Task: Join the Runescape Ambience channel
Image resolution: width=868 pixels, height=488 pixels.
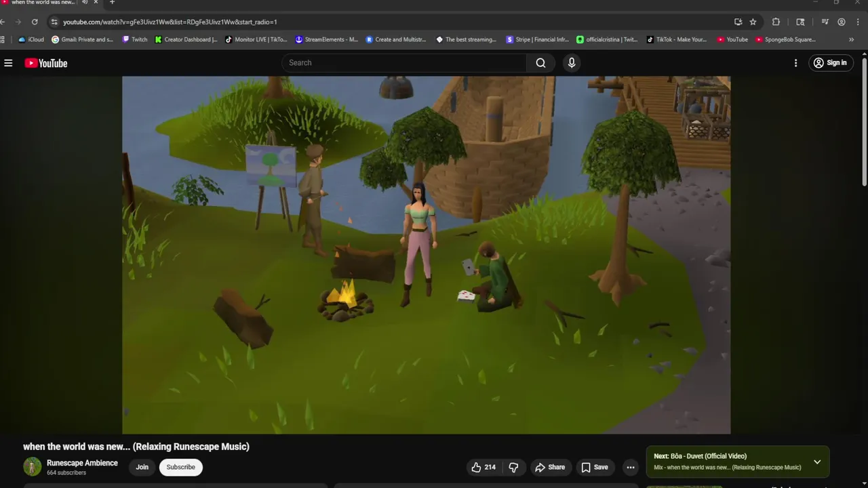Action: 142,467
